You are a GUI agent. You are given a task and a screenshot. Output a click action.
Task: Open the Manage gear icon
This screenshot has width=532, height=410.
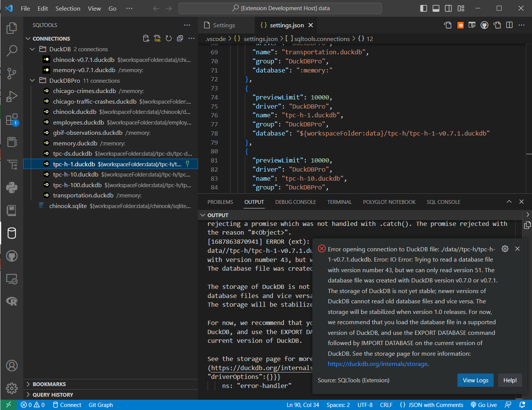click(12, 388)
